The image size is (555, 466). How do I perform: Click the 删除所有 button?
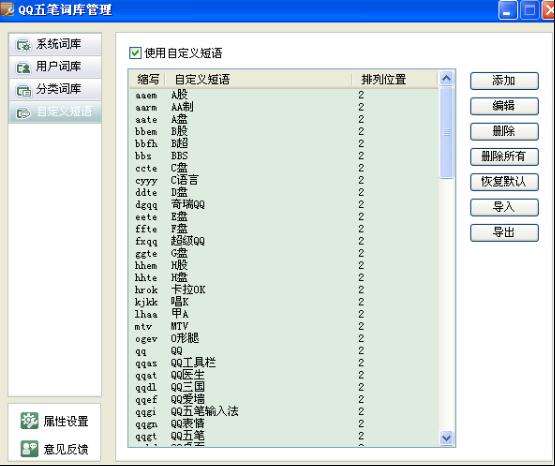[x=504, y=157]
